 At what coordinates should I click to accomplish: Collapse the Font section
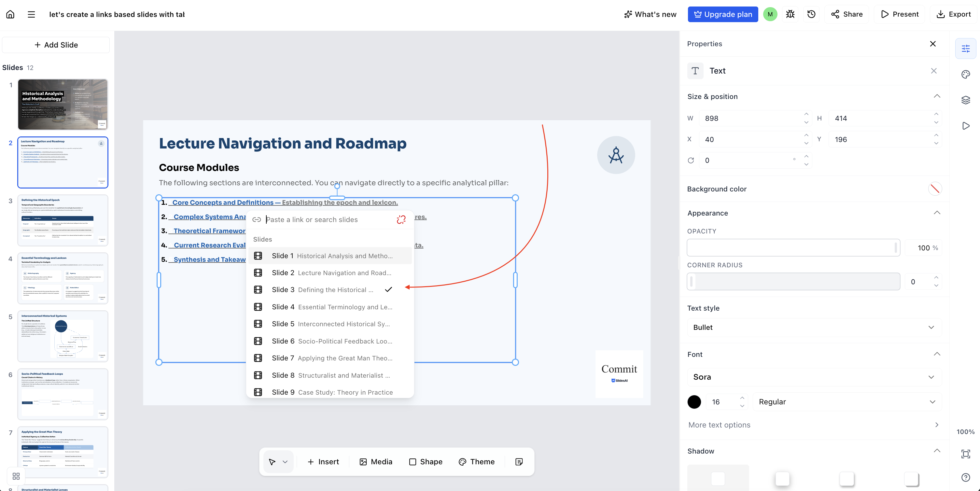937,354
